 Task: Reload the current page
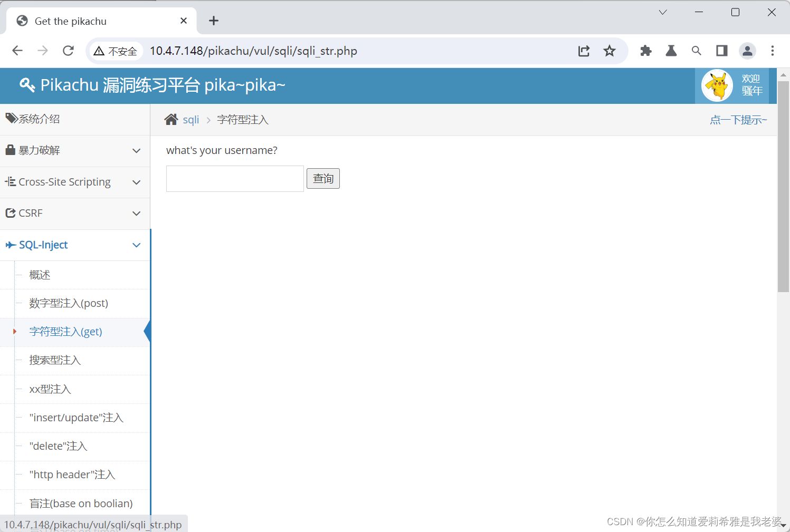[x=68, y=51]
